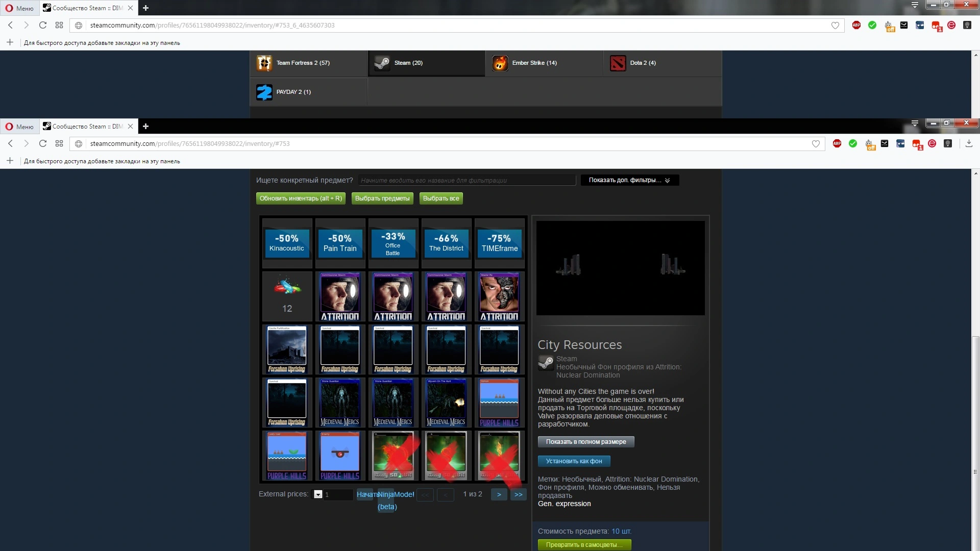The width and height of the screenshot is (980, 551).
Task: Bookmark page with heart in upper window
Action: pyautogui.click(x=835, y=26)
